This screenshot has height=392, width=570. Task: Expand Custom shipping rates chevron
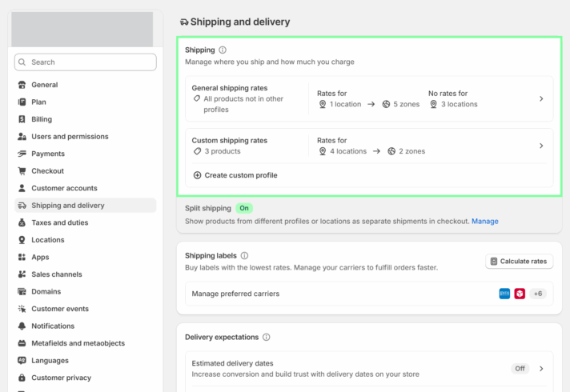pyautogui.click(x=541, y=146)
